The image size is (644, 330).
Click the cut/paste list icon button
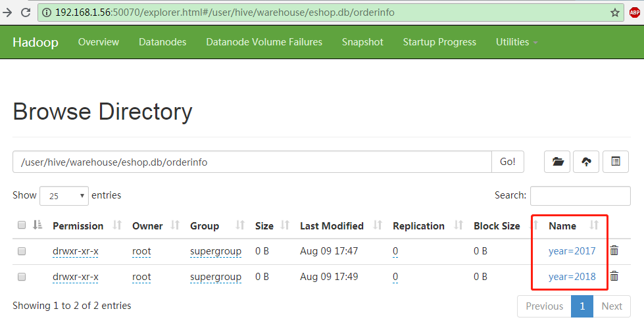(616, 162)
